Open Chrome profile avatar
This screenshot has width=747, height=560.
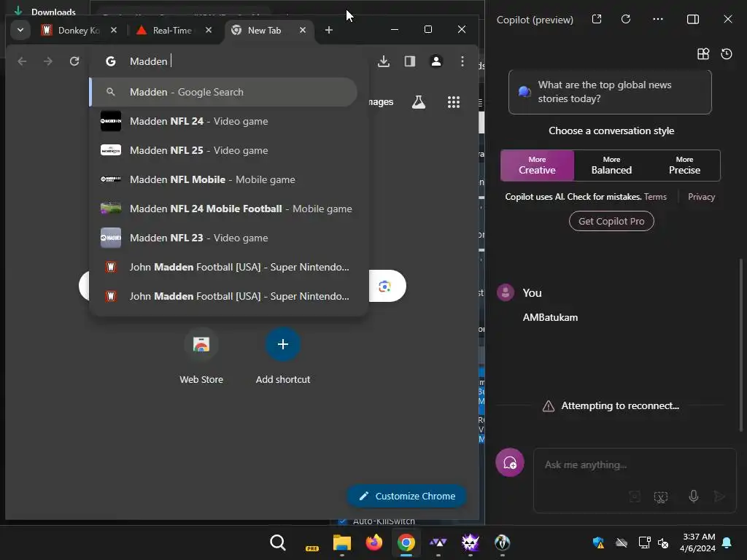click(x=436, y=61)
